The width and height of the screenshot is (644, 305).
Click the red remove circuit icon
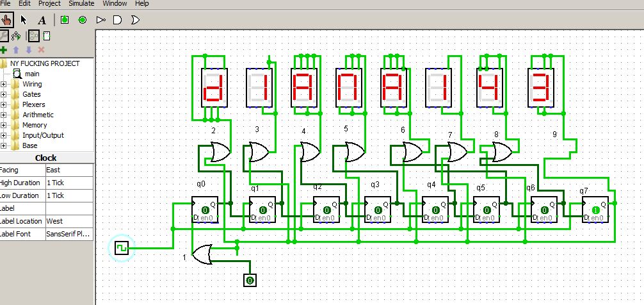click(x=41, y=50)
